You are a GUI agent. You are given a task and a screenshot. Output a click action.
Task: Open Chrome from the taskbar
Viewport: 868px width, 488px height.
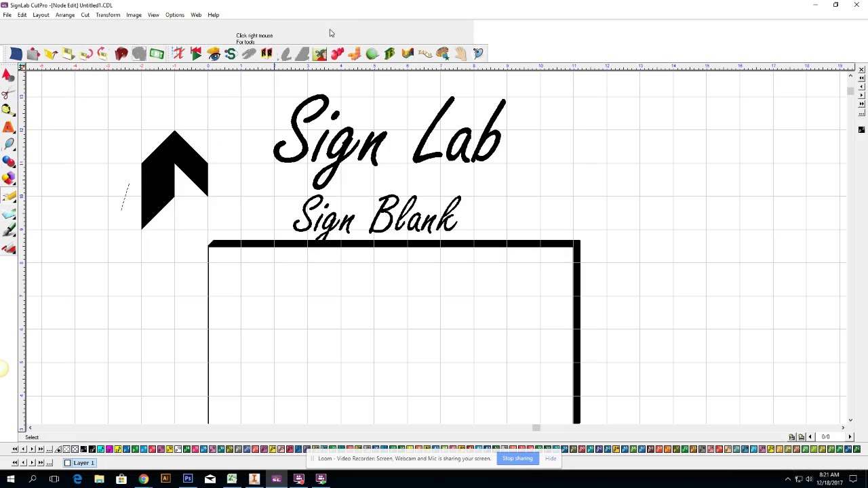pos(144,479)
